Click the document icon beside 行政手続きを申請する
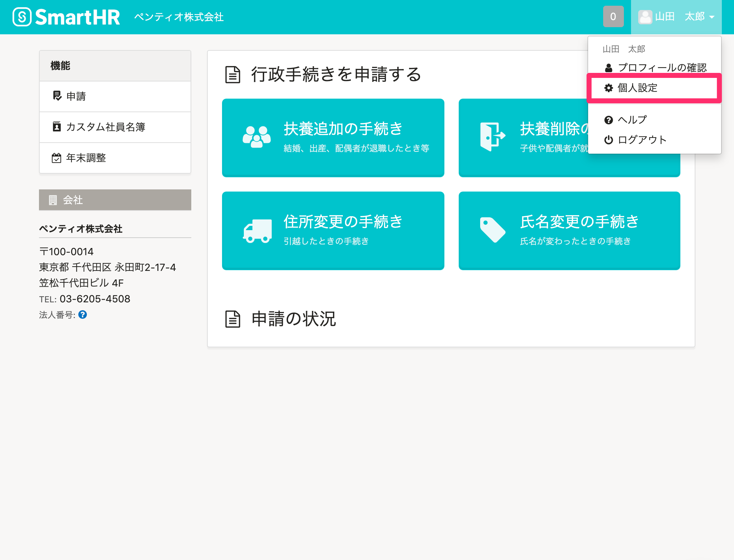734x560 pixels. coord(233,75)
